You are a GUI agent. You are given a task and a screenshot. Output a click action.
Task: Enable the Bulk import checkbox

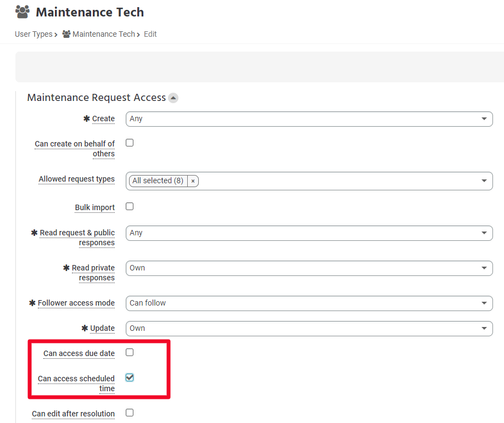point(130,206)
